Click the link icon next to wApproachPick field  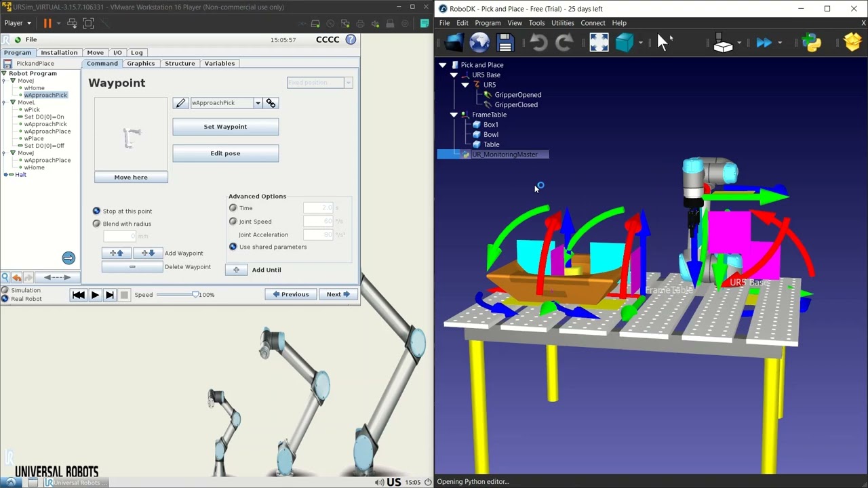pos(271,103)
